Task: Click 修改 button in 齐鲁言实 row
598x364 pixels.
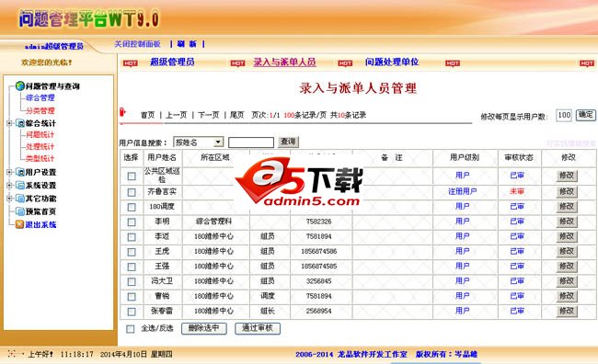Action: (567, 192)
